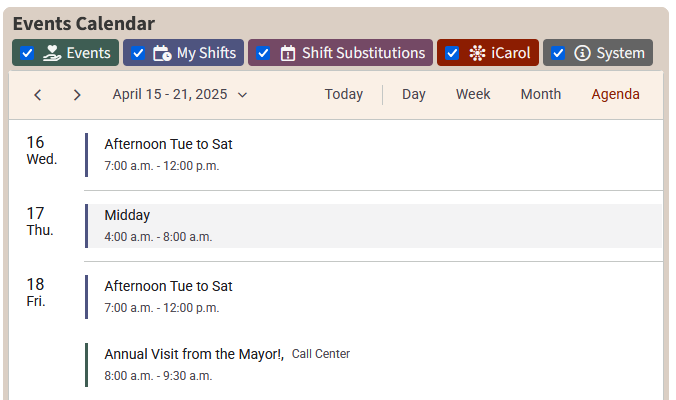Switch to Week view
This screenshot has height=400, width=676.
tap(473, 95)
